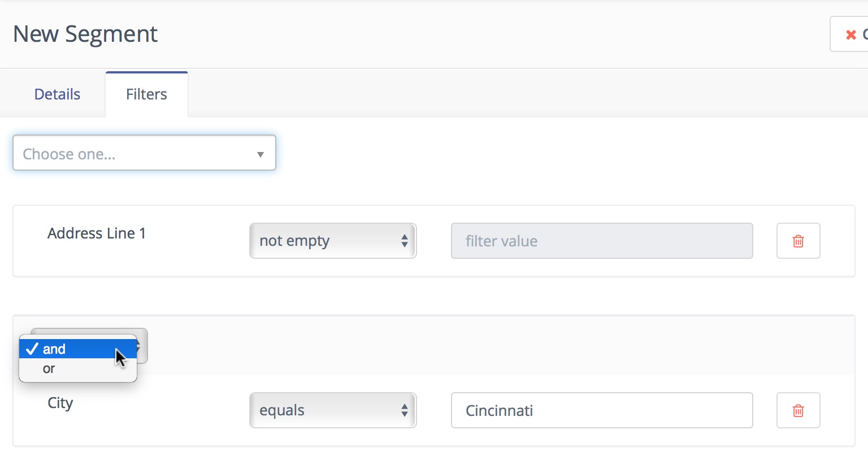Click the up-down arrows on "not empty" select

coord(405,241)
